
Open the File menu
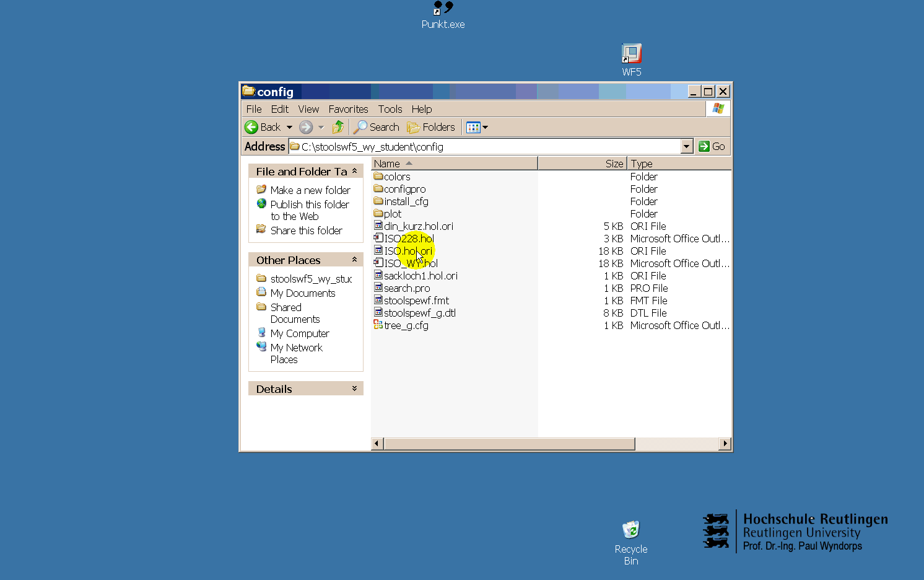(x=254, y=109)
